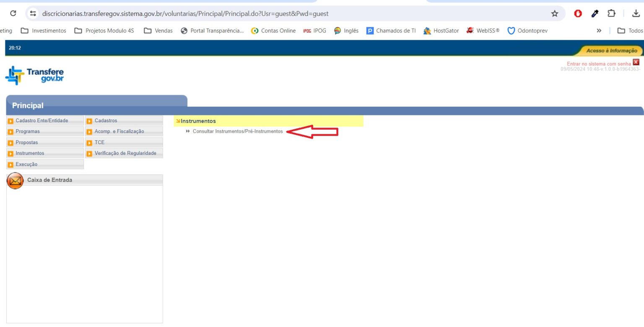Click Entrar no sistema com senha link
Viewport: 644px width, 327px height.
tap(598, 64)
